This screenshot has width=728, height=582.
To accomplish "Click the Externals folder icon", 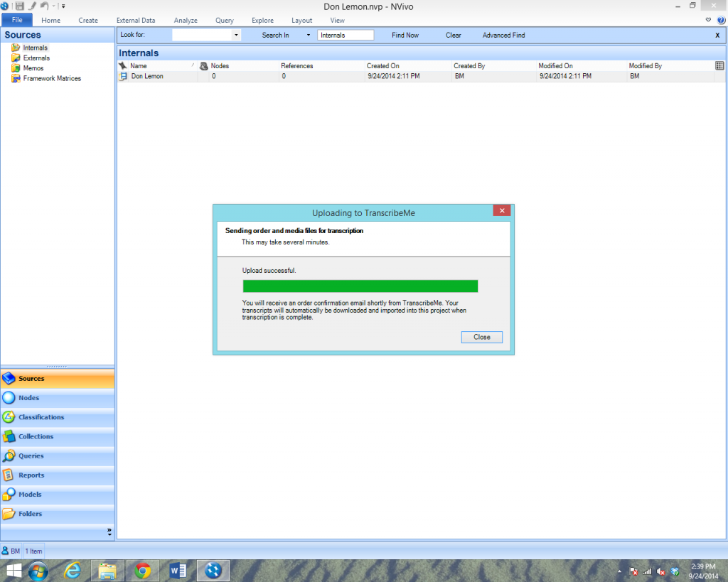I will tap(16, 58).
